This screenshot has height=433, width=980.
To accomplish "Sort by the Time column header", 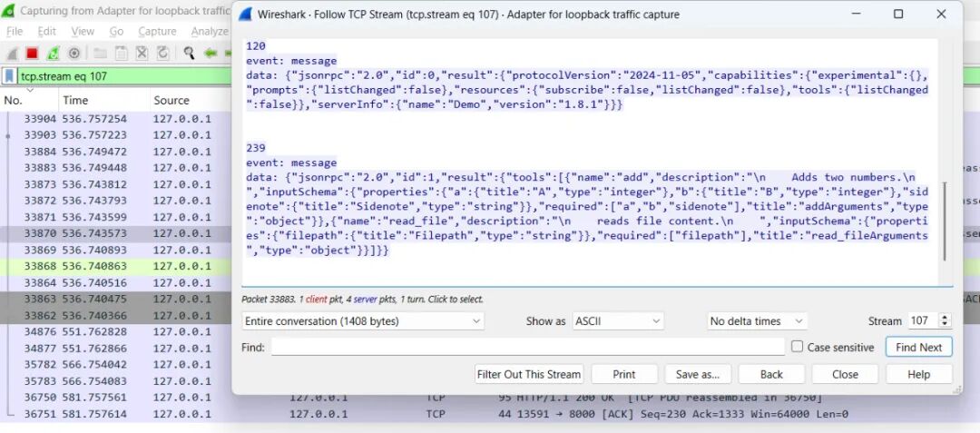I will coord(103,100).
